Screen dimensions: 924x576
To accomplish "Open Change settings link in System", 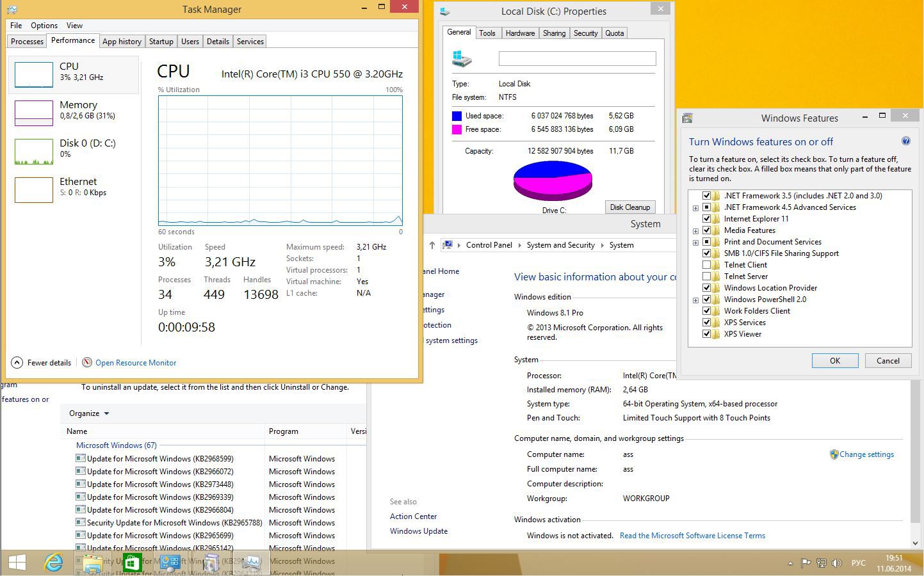I will pos(866,454).
